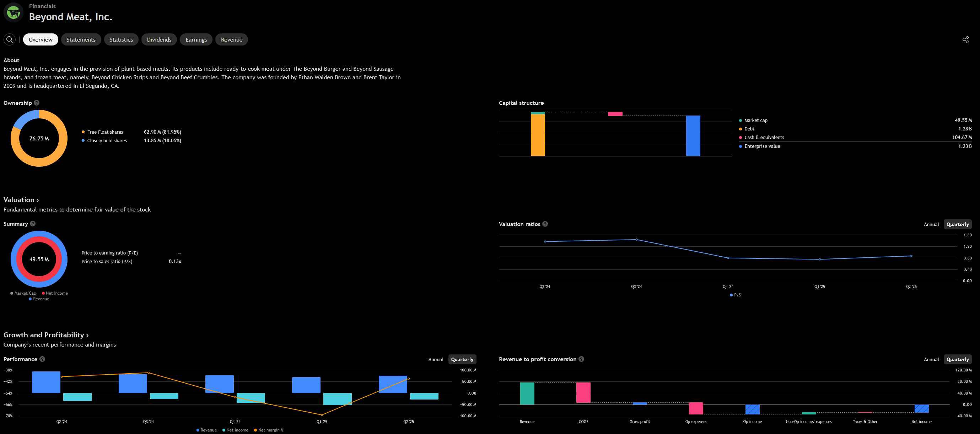The image size is (980, 434).
Task: Click the Valuation ratios help icon
Action: pyautogui.click(x=545, y=224)
